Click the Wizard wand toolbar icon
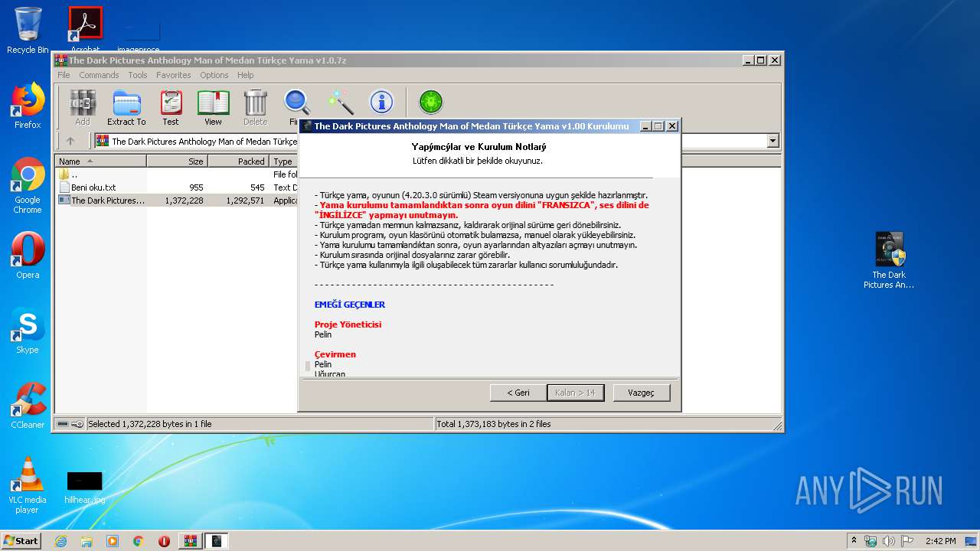Image resolution: width=980 pixels, height=551 pixels. [340, 103]
